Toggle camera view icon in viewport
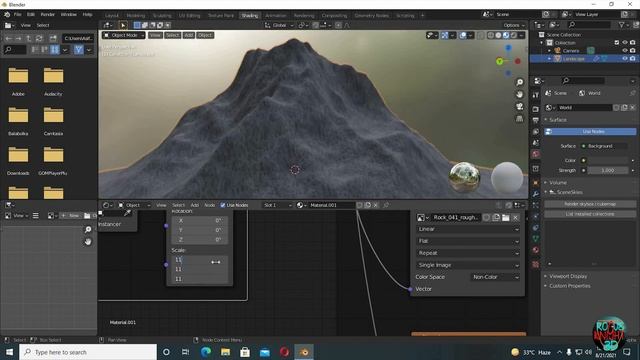The width and height of the screenshot is (640, 360). [520, 107]
